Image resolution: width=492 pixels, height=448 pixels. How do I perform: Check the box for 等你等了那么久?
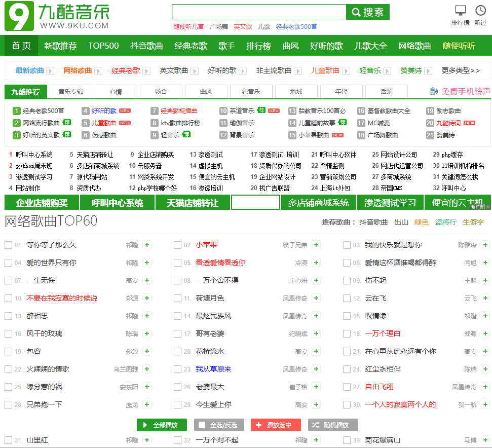8,245
